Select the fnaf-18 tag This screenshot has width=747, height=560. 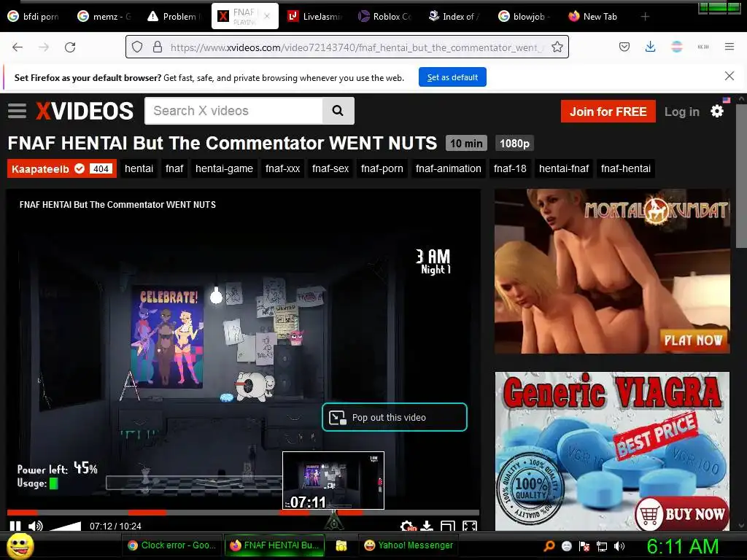510,168
